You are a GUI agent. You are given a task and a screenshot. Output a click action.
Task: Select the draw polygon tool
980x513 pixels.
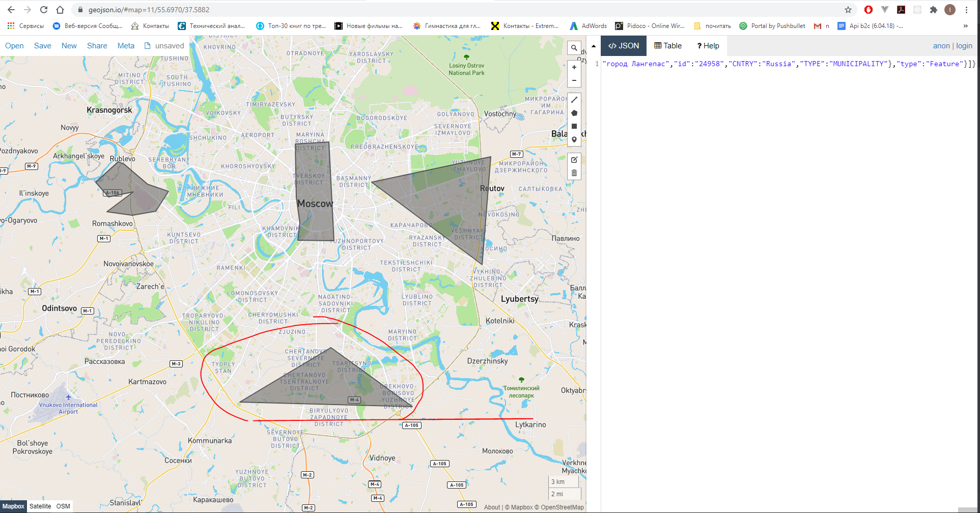[574, 113]
